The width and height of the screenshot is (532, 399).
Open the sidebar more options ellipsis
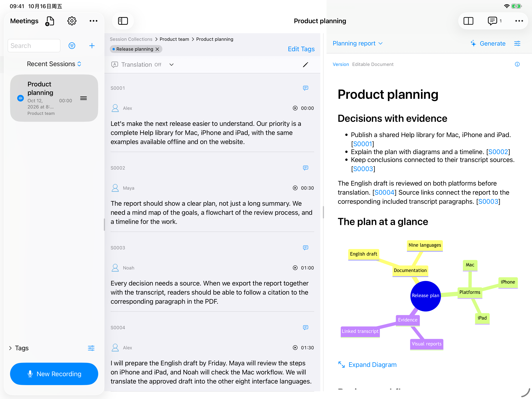point(93,21)
